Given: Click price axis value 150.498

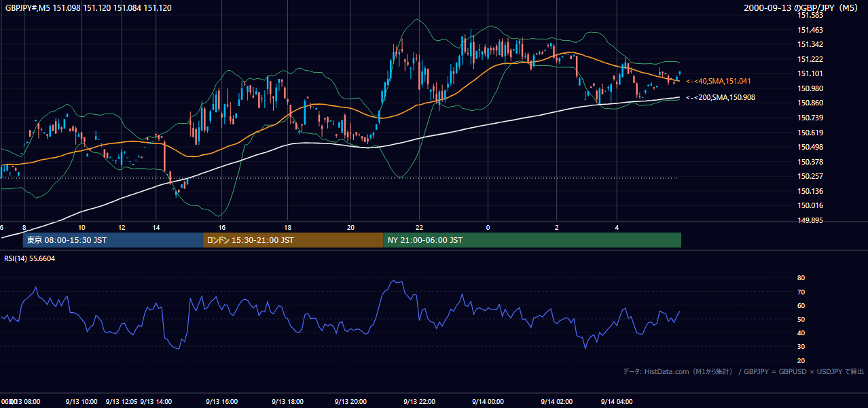Looking at the screenshot, I should point(810,147).
